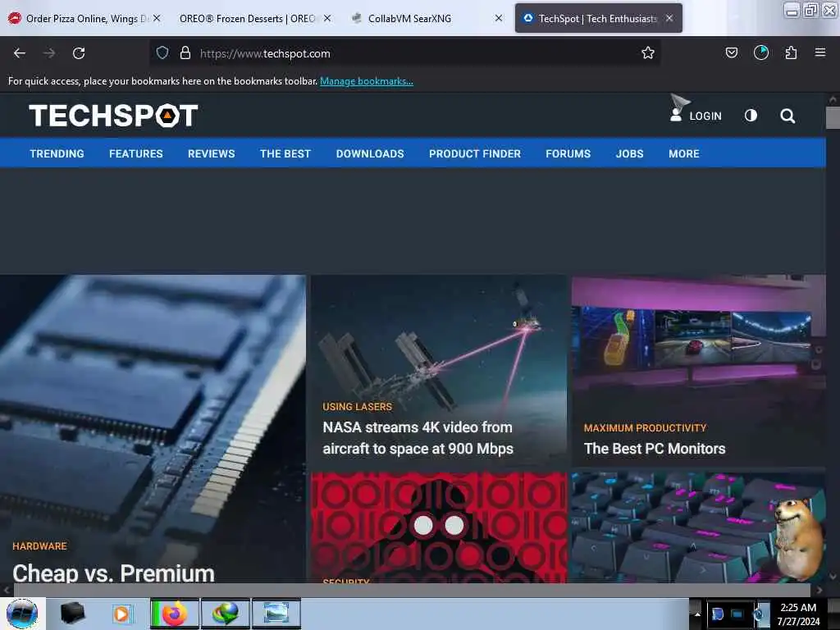Open NASA streams 4K video article
The image size is (840, 630).
click(418, 438)
